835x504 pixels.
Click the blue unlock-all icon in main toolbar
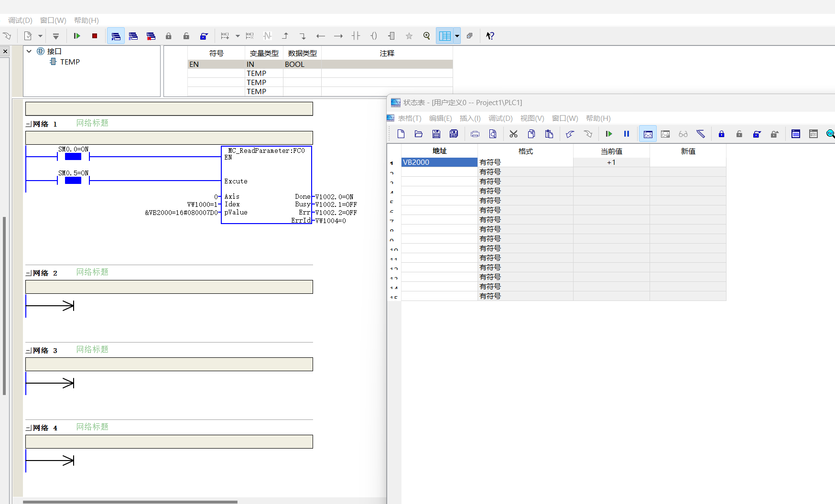(x=204, y=36)
